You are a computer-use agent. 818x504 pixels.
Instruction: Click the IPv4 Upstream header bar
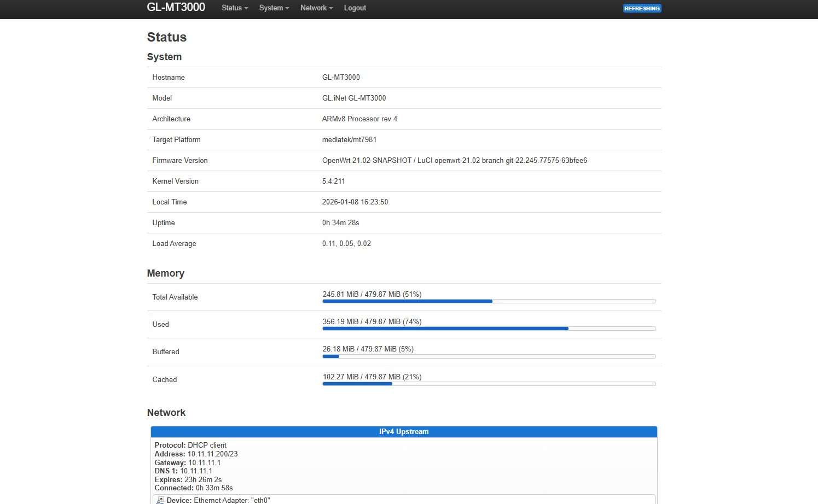tap(404, 432)
